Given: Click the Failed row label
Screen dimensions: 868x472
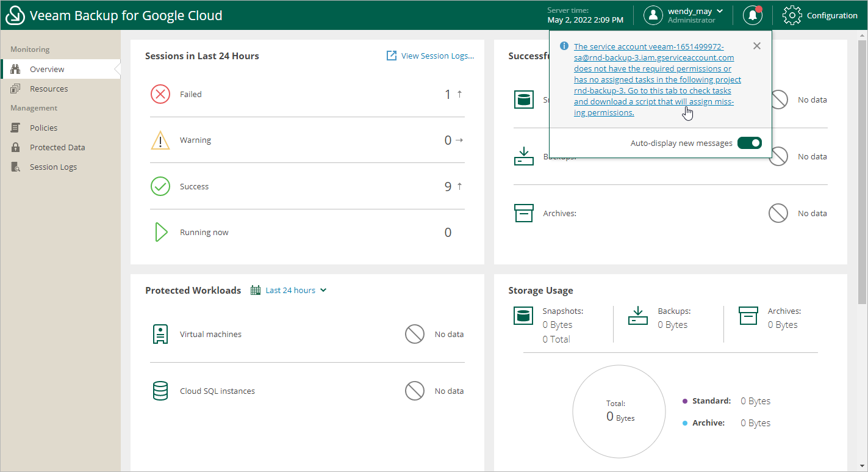Looking at the screenshot, I should click(191, 94).
